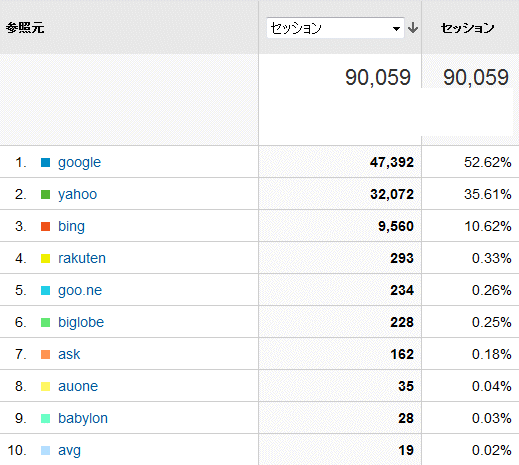The width and height of the screenshot is (519, 465).
Task: Click the 0.26% percentage cell
Action: click(x=492, y=291)
